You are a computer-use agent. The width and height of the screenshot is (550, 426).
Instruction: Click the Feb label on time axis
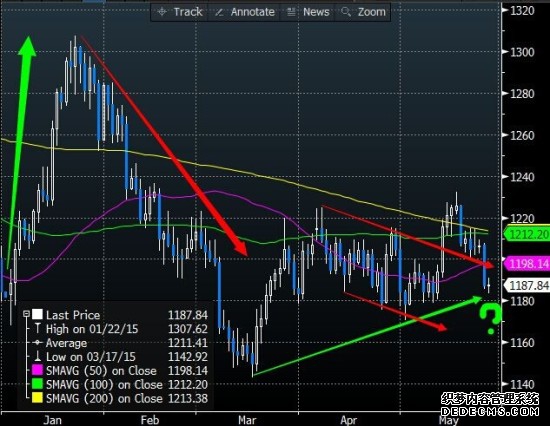click(x=150, y=420)
